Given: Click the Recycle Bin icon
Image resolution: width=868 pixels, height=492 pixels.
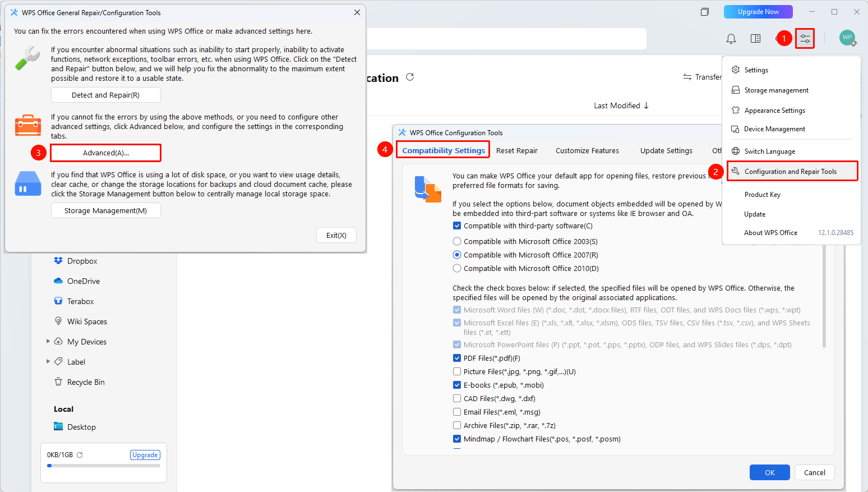Looking at the screenshot, I should [58, 382].
